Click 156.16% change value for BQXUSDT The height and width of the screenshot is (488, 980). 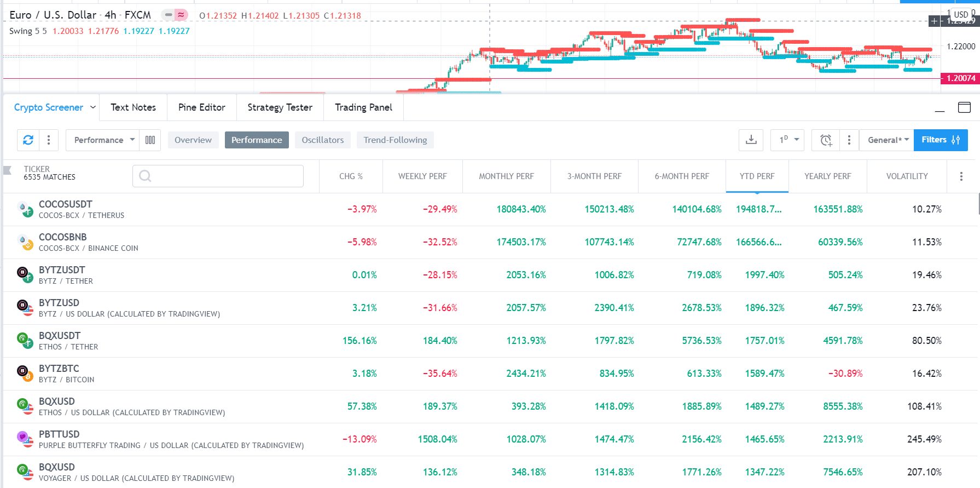pyautogui.click(x=359, y=341)
